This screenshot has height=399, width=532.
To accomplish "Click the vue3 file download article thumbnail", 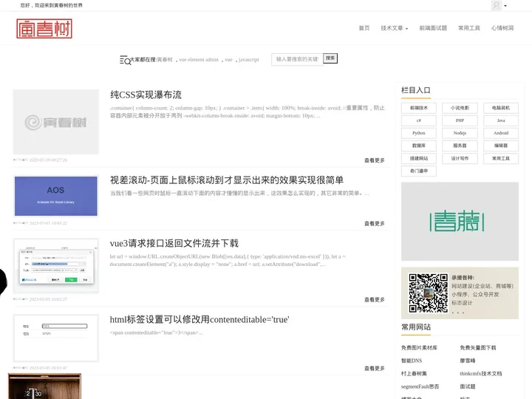I will [55, 266].
